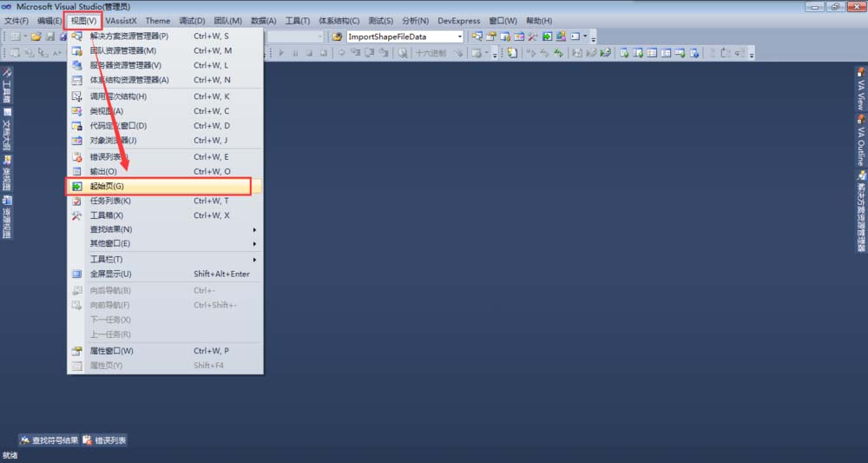The width and height of the screenshot is (868, 463).
Task: Expand the 其他窗口(E) submenu
Action: pyautogui.click(x=164, y=244)
